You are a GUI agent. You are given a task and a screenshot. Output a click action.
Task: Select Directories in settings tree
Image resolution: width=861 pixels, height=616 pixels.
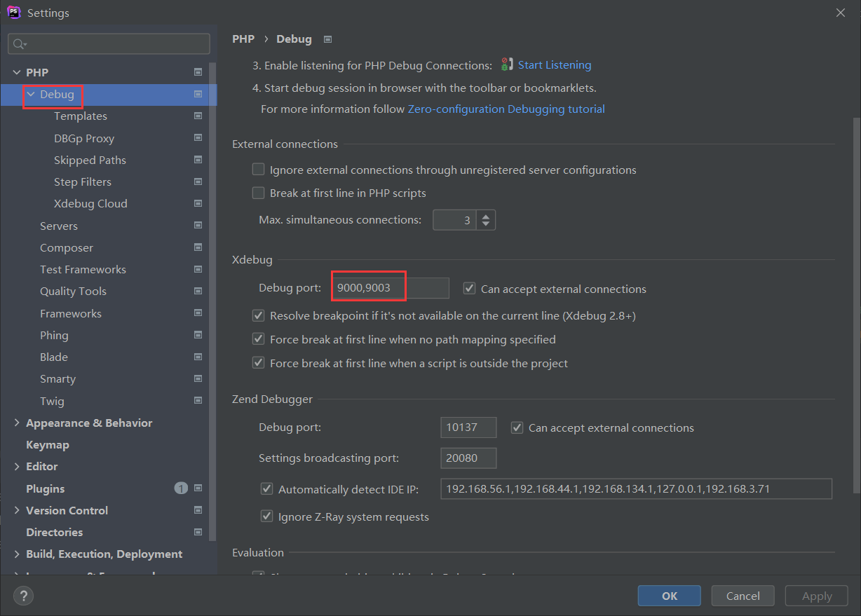[x=55, y=532]
